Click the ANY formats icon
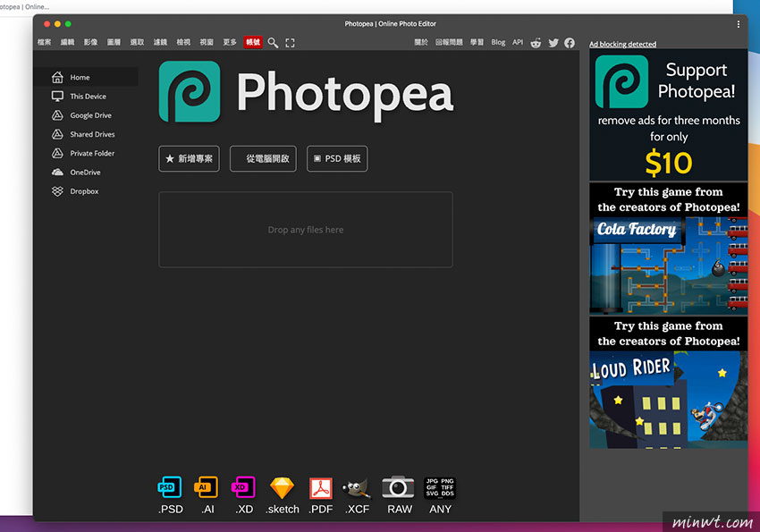The height and width of the screenshot is (532, 760). tap(440, 487)
